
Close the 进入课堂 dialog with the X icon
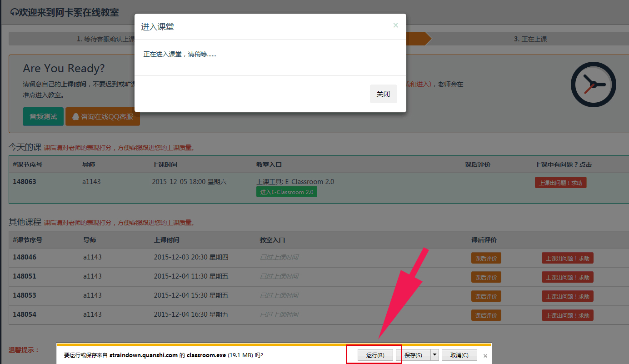coord(395,25)
